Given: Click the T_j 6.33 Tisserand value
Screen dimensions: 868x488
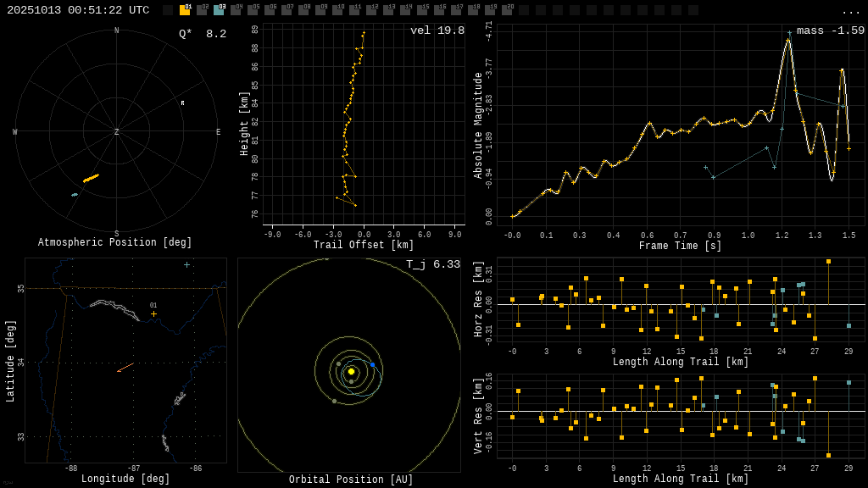Looking at the screenshot, I should 433,264.
